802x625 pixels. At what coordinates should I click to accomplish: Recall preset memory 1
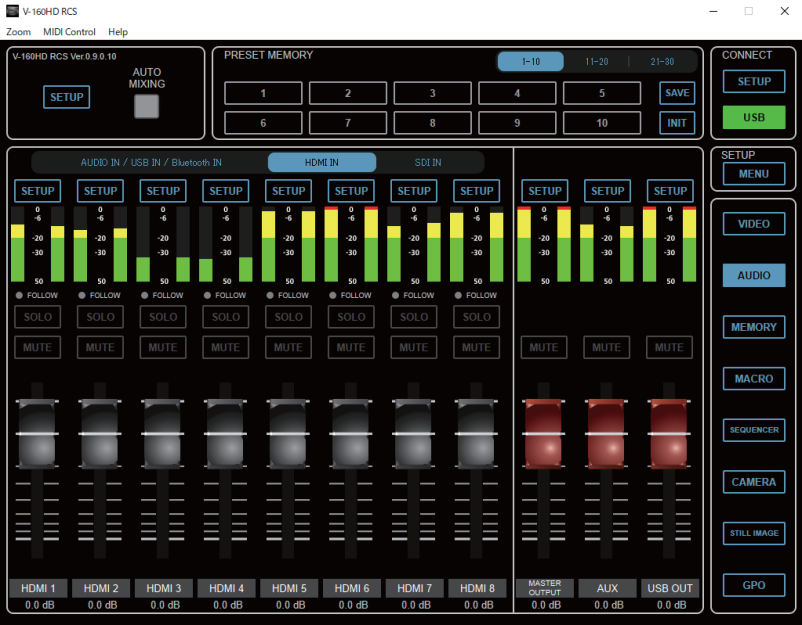263,93
